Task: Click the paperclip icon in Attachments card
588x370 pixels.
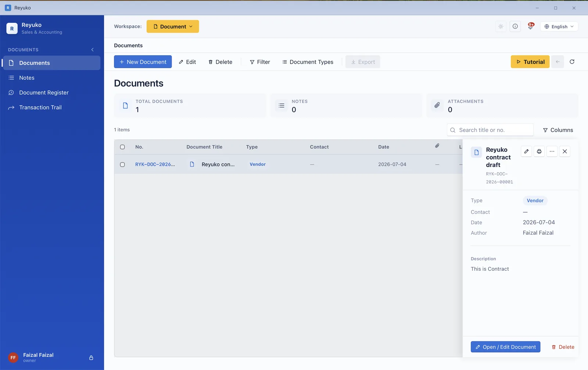Action: pyautogui.click(x=437, y=105)
